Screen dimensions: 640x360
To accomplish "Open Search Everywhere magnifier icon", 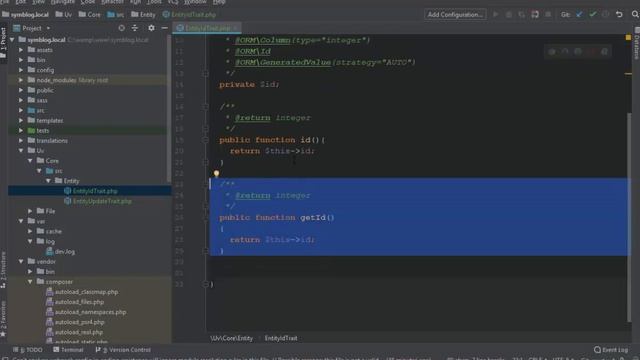I will (x=635, y=15).
